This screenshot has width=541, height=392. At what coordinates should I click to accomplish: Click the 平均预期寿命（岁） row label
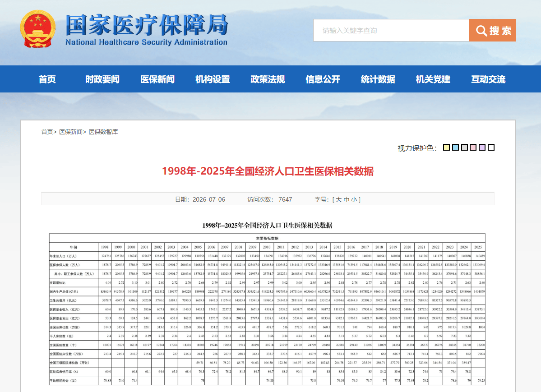coord(63,381)
